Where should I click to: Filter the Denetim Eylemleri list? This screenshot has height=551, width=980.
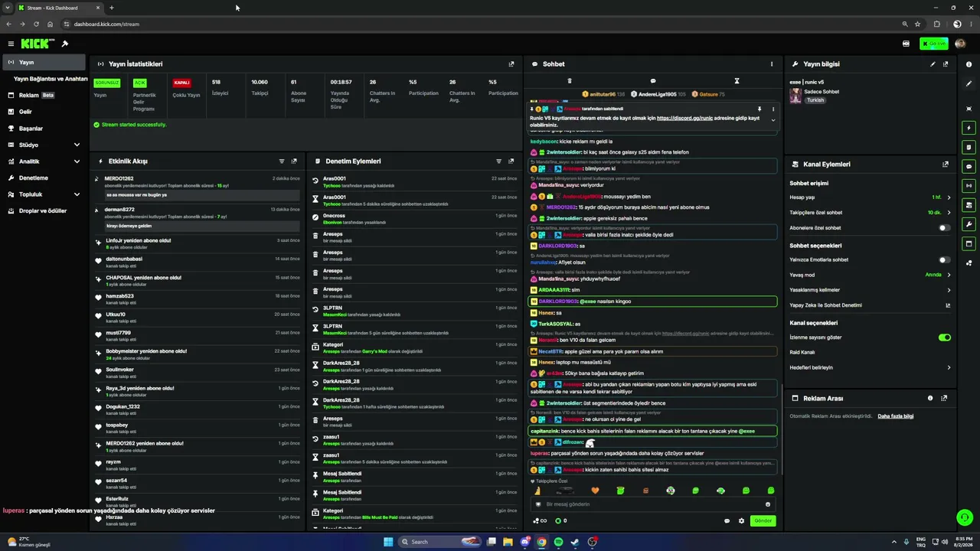499,161
